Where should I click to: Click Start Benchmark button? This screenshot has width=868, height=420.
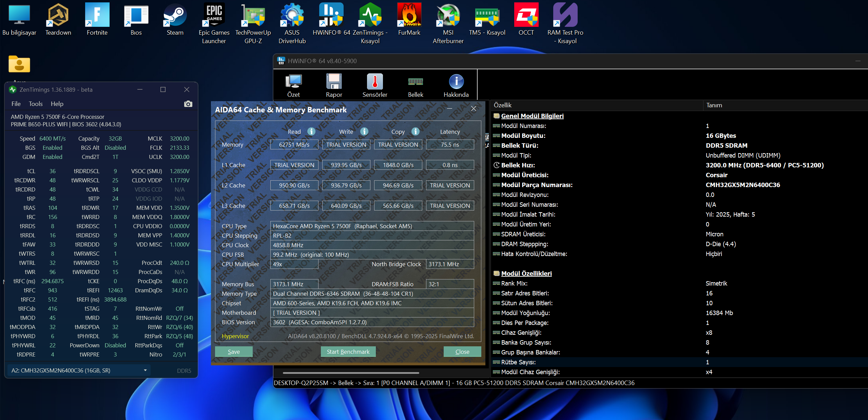coord(348,352)
